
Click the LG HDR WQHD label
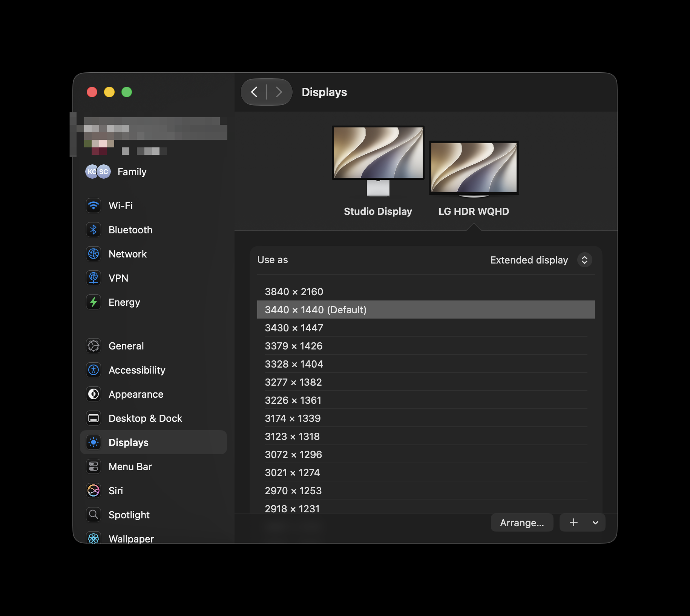474,211
